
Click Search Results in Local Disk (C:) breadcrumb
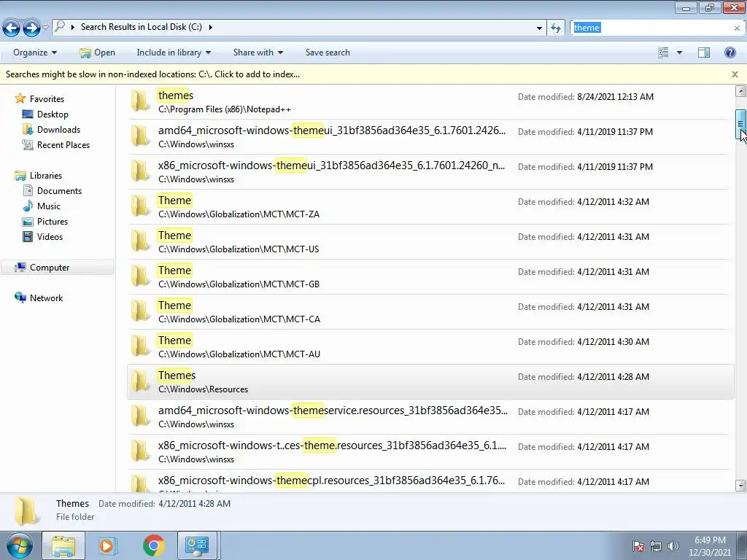[141, 27]
